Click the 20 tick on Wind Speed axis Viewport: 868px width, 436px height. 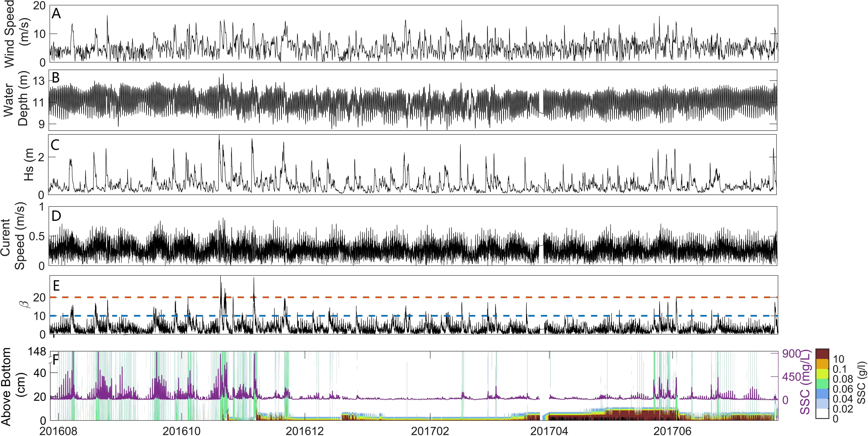coord(40,5)
